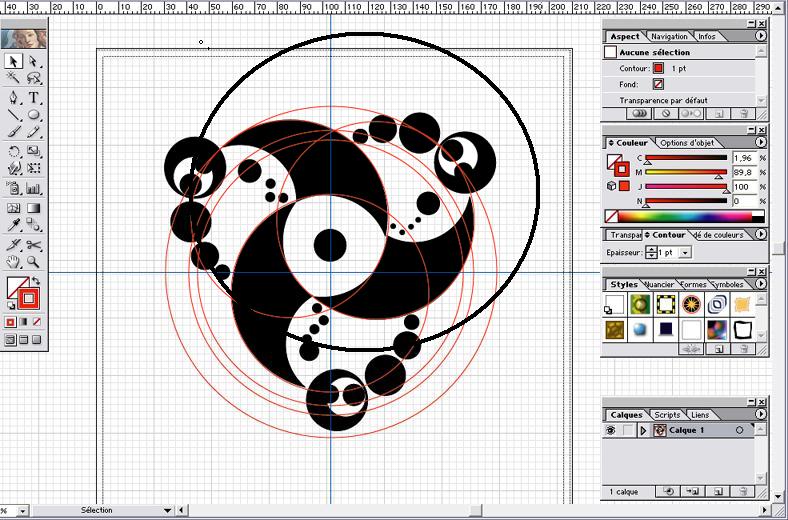Expand the Calque 1 layer triangle

tap(644, 430)
